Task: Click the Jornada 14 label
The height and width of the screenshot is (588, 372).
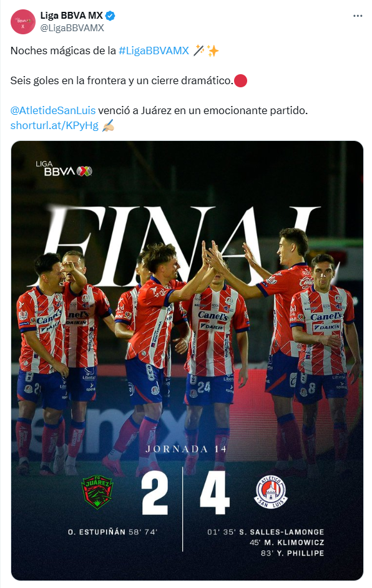Action: pos(186,449)
